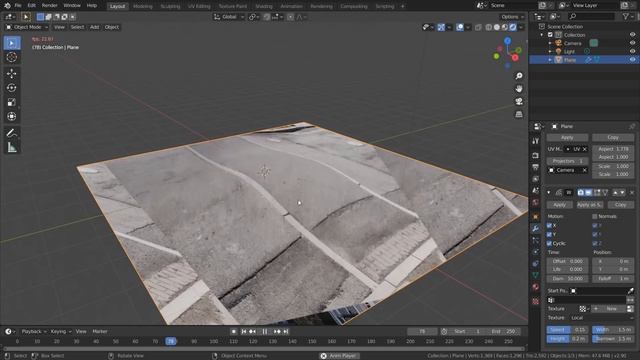Open the Texture coordinates Local dropdown
The image size is (640, 360).
[602, 318]
